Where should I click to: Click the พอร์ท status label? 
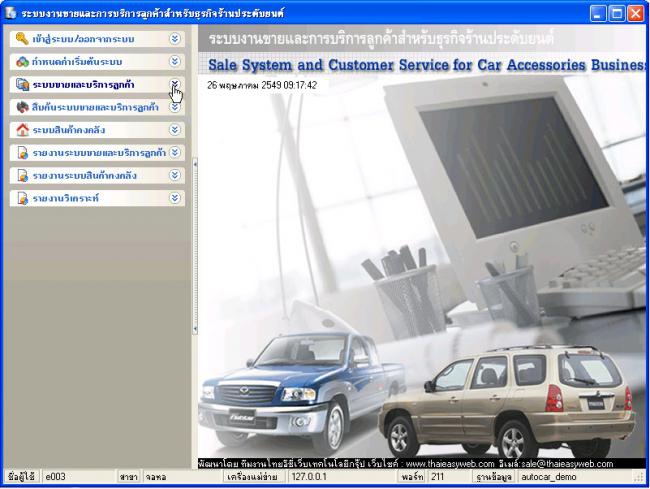(x=412, y=477)
